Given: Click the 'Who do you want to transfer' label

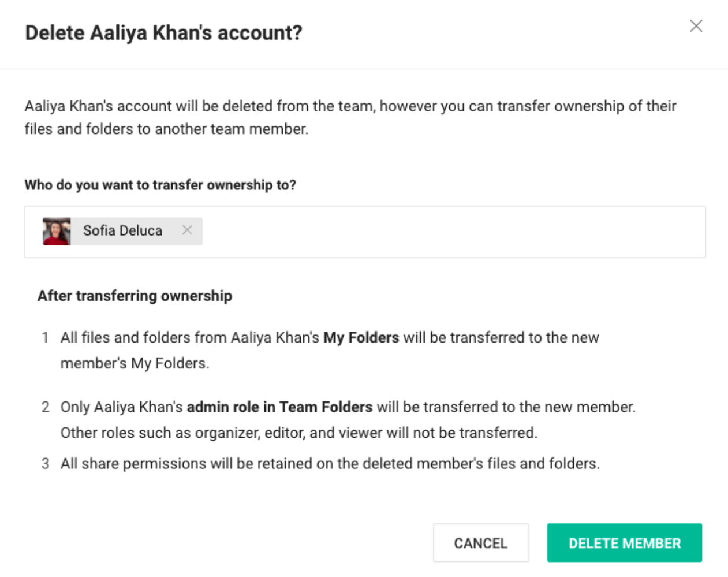Looking at the screenshot, I should pyautogui.click(x=160, y=185).
